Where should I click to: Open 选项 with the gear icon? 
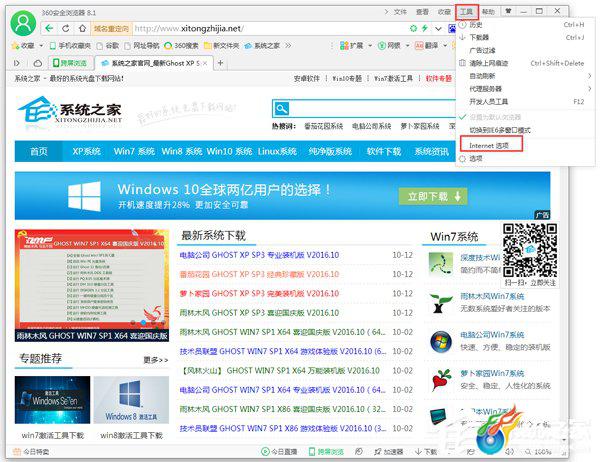(x=471, y=158)
